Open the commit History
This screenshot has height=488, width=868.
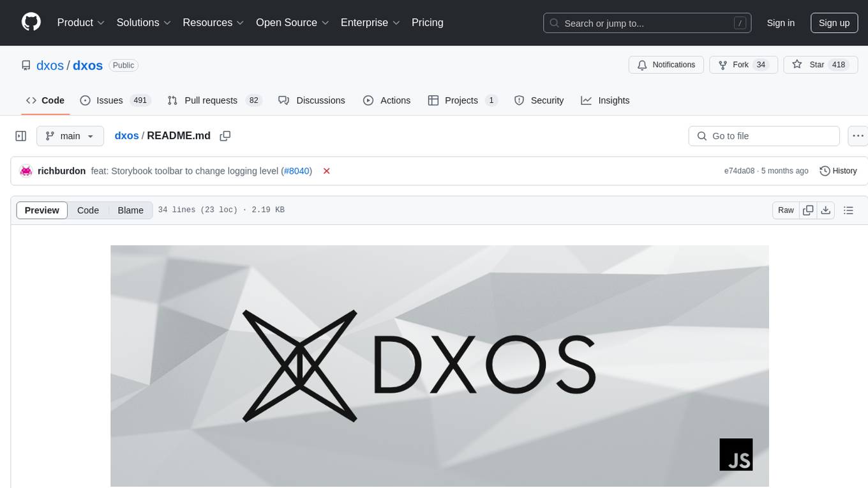click(x=838, y=171)
